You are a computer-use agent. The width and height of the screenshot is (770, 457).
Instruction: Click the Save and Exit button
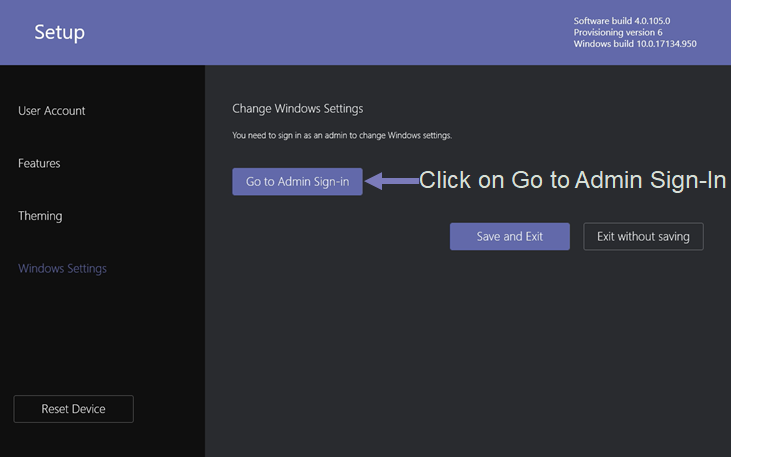[510, 237]
